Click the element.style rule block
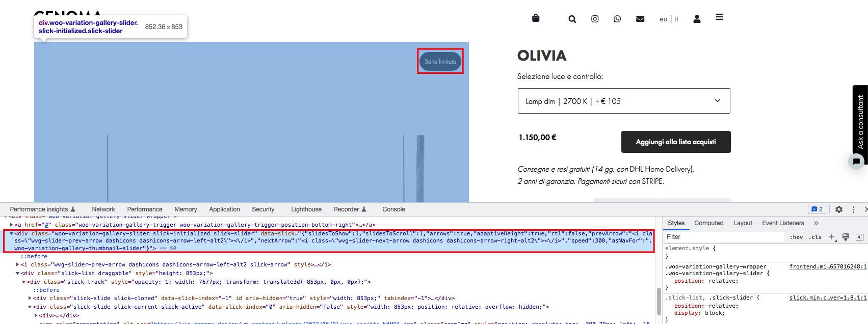The width and height of the screenshot is (868, 324). (766, 252)
